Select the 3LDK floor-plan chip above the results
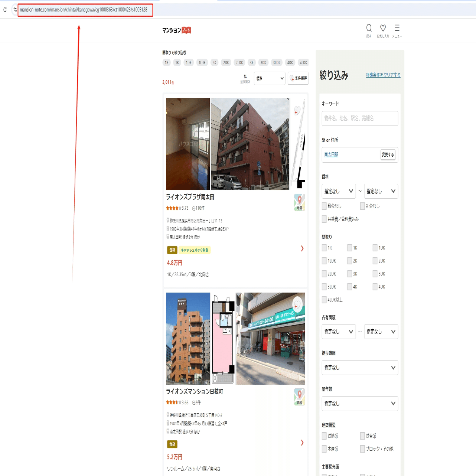Screen dimensions: 476x476 277,63
